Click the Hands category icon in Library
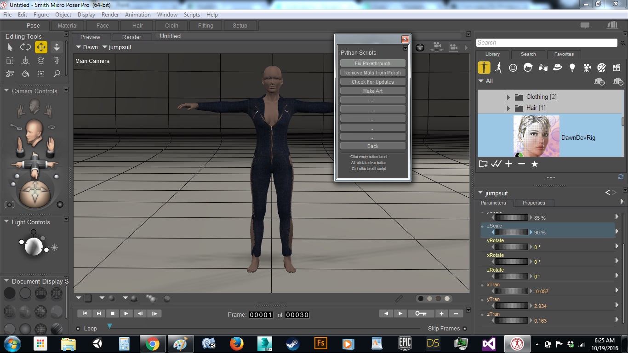 [x=543, y=68]
